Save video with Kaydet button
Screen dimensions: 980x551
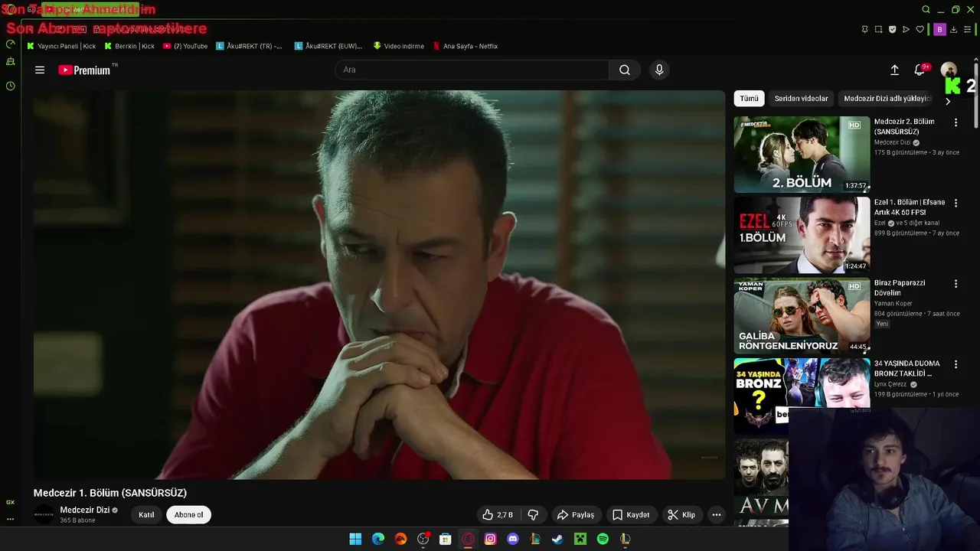click(x=631, y=515)
